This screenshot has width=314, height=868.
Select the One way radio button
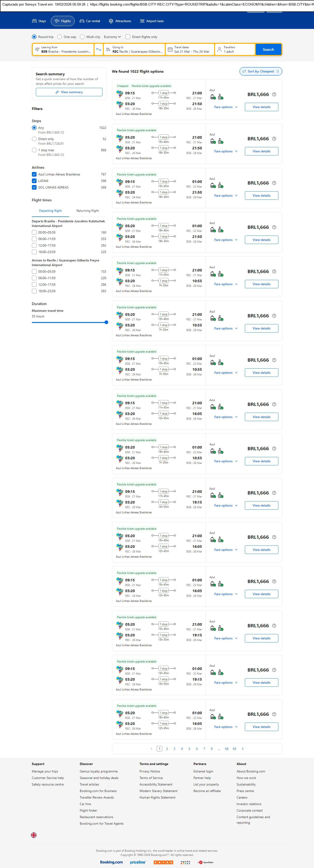pos(60,37)
